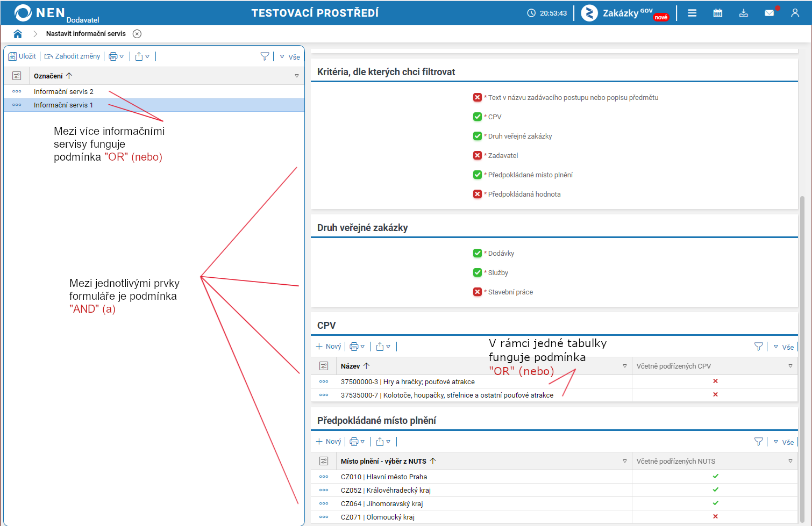Open column settings icon in CPV table

(x=324, y=366)
